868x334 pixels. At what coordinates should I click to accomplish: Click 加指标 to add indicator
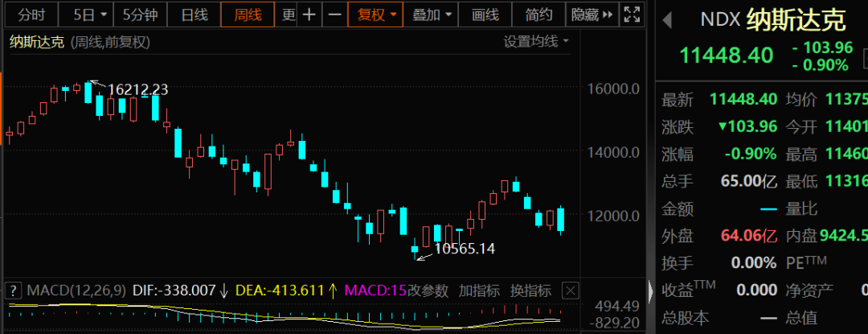point(479,291)
